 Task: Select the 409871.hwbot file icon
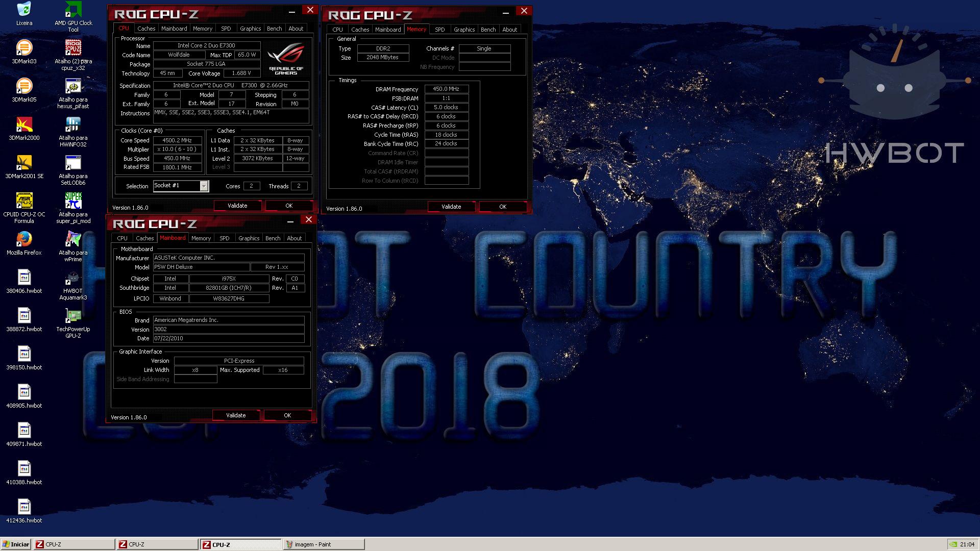pos(24,430)
